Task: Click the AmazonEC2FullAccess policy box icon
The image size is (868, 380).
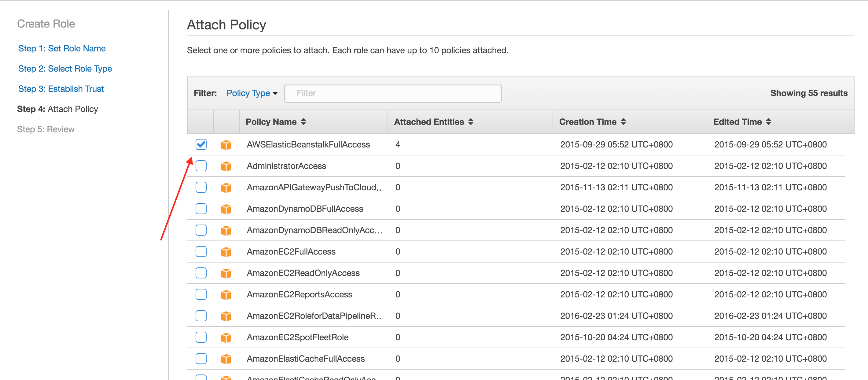Action: coord(226,252)
